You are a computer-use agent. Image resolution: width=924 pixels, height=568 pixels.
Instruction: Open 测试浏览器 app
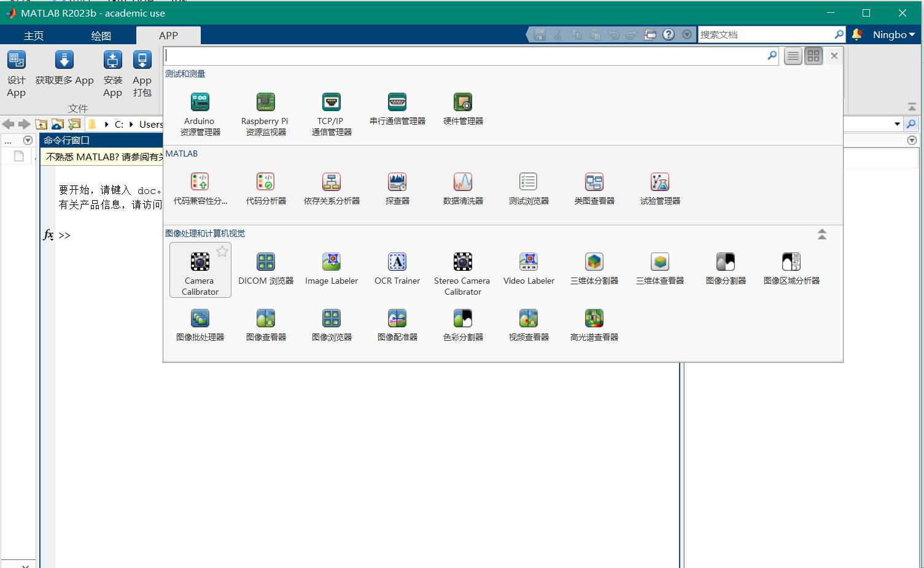tap(529, 189)
